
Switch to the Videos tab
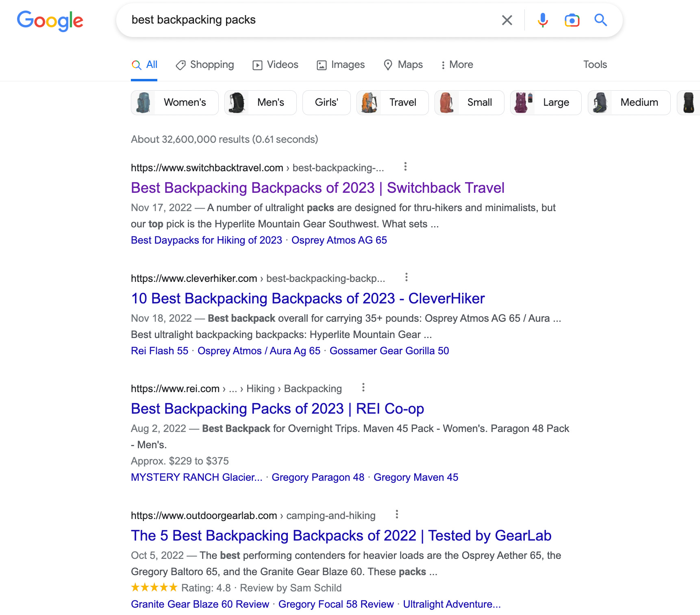[x=275, y=65]
